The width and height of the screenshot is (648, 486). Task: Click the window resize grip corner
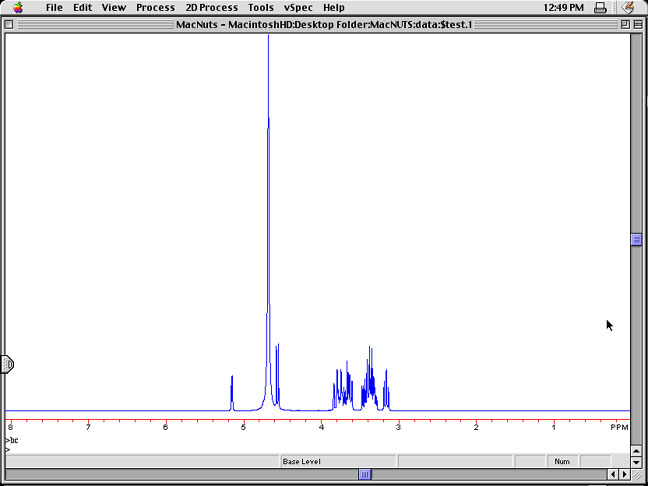click(637, 474)
